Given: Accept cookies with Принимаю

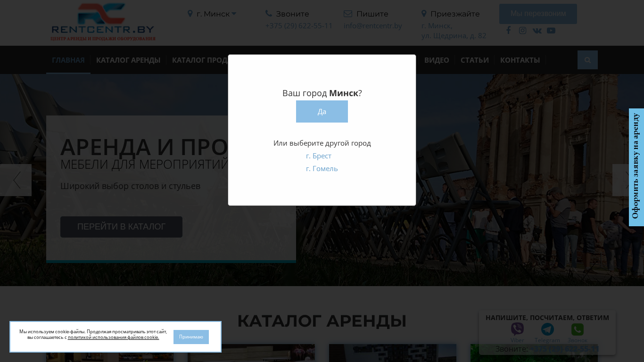Looking at the screenshot, I should pos(191,337).
